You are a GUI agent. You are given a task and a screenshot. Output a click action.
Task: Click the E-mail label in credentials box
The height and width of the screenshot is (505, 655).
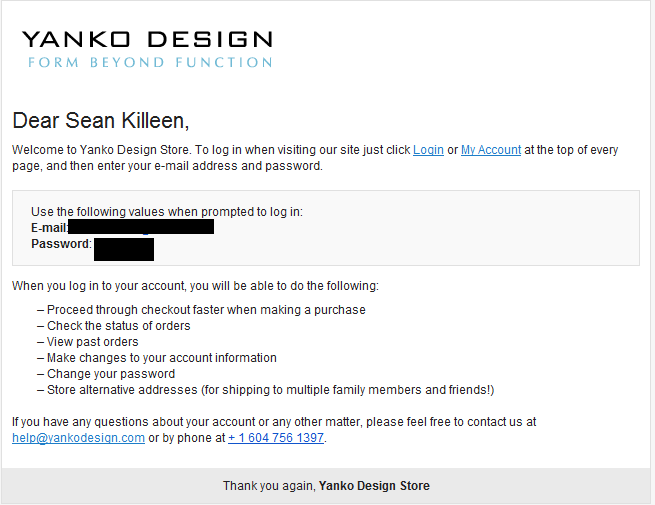[49, 228]
